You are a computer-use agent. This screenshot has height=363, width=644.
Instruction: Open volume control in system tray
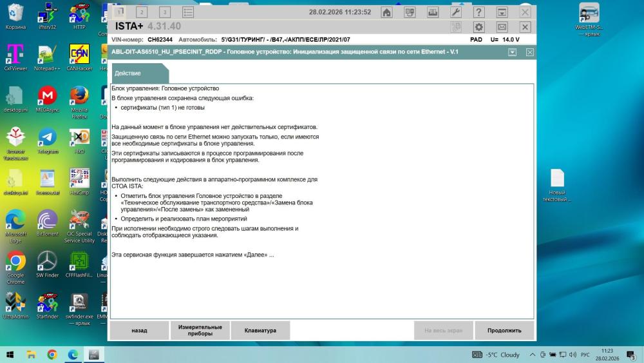(x=573, y=355)
